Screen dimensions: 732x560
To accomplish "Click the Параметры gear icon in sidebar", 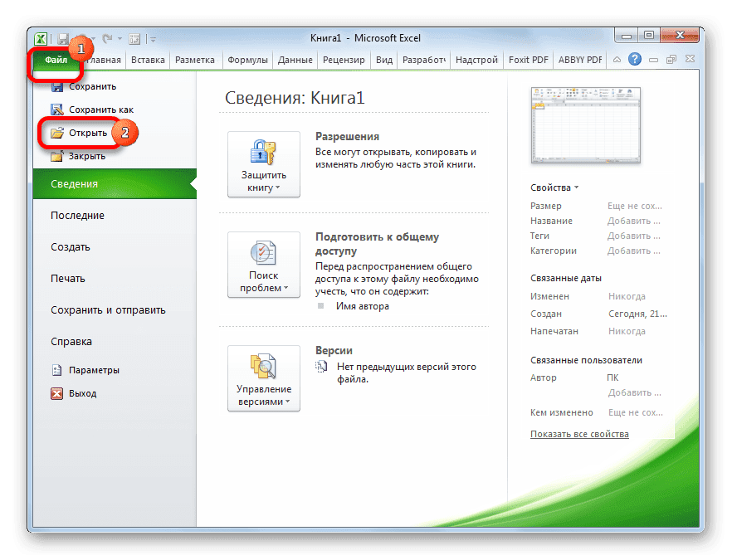I will 59,370.
